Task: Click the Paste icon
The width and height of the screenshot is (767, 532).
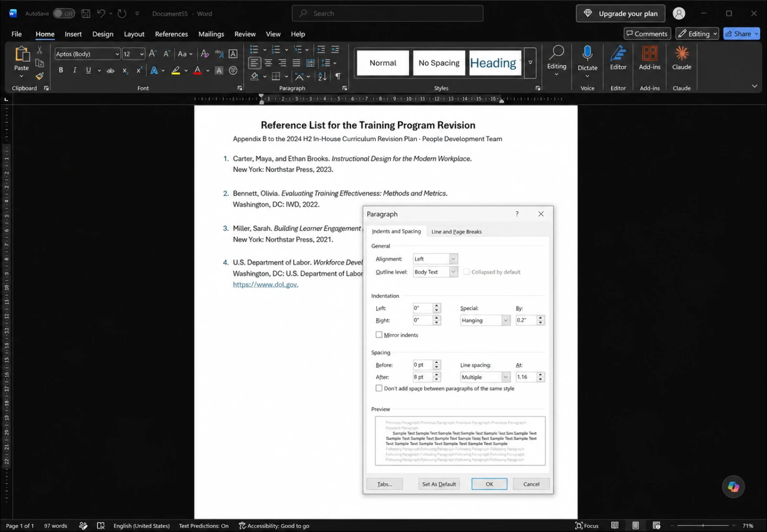Action: coord(22,54)
